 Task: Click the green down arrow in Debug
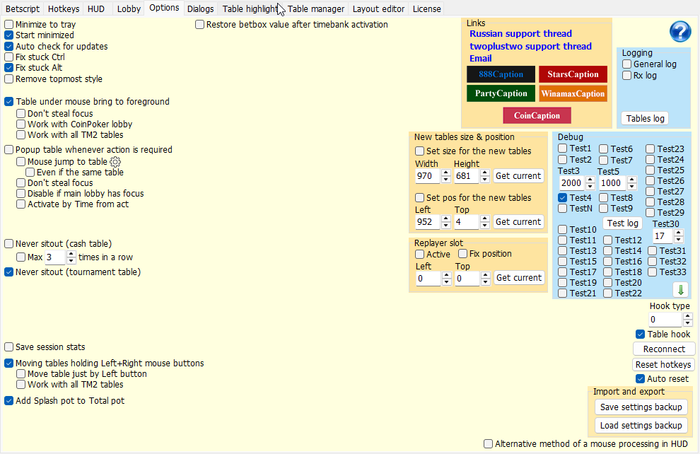coord(680,290)
